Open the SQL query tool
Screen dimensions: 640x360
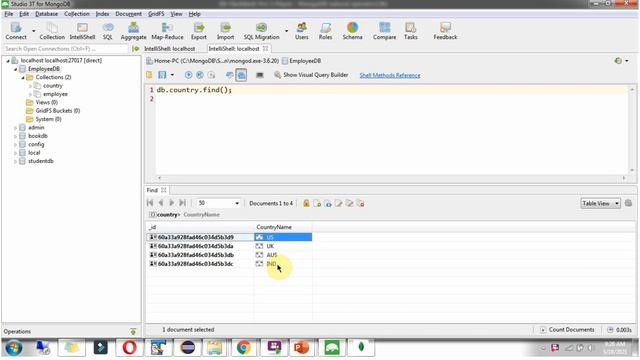[x=108, y=31]
